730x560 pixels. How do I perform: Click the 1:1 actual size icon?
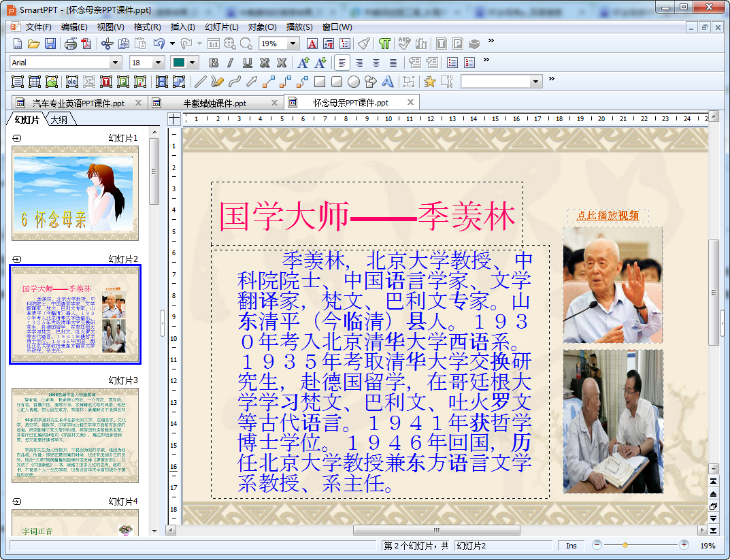point(213,44)
